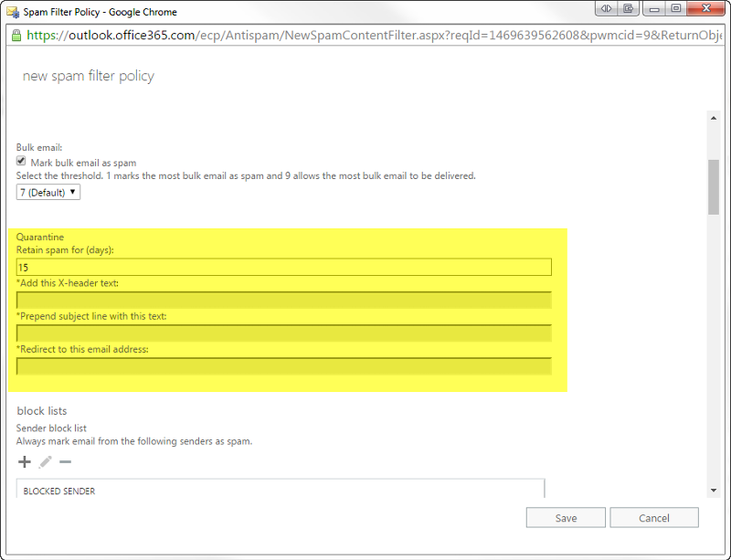Click the scrollbar up arrow
This screenshot has width=731, height=560.
click(714, 119)
